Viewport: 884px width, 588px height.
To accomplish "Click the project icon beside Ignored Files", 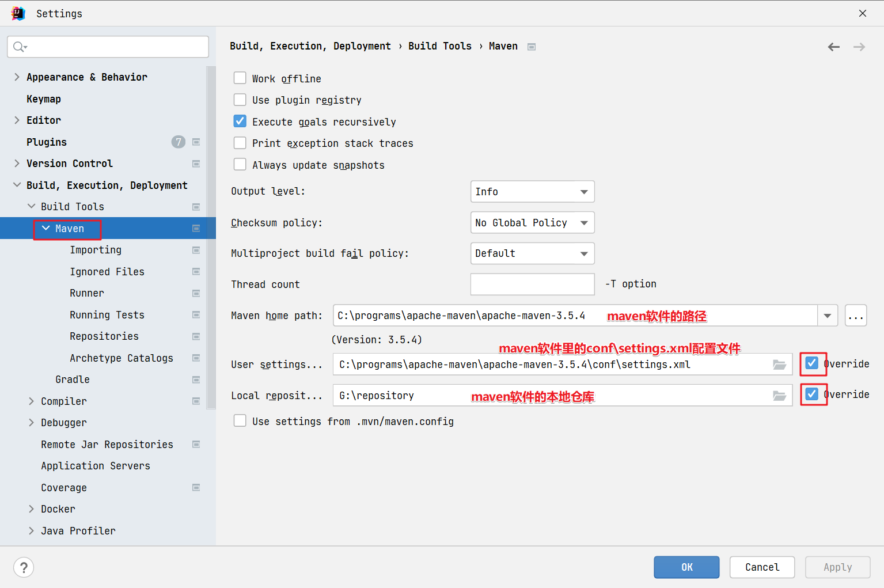I will (196, 272).
